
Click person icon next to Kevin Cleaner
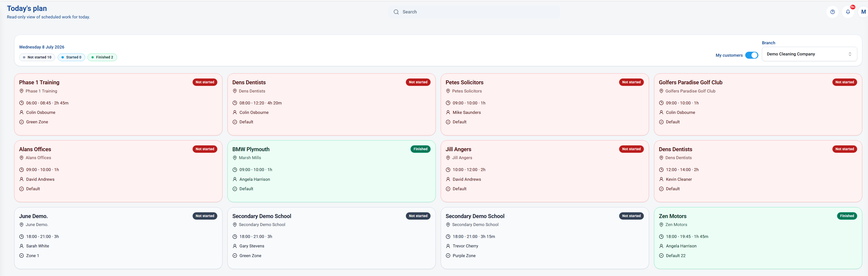661,179
